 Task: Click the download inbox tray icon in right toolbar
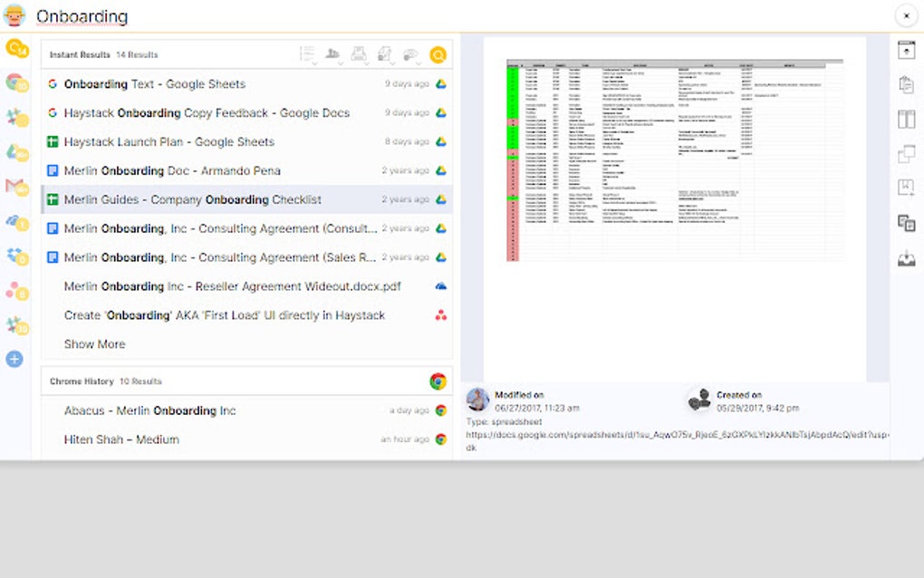coord(906,258)
